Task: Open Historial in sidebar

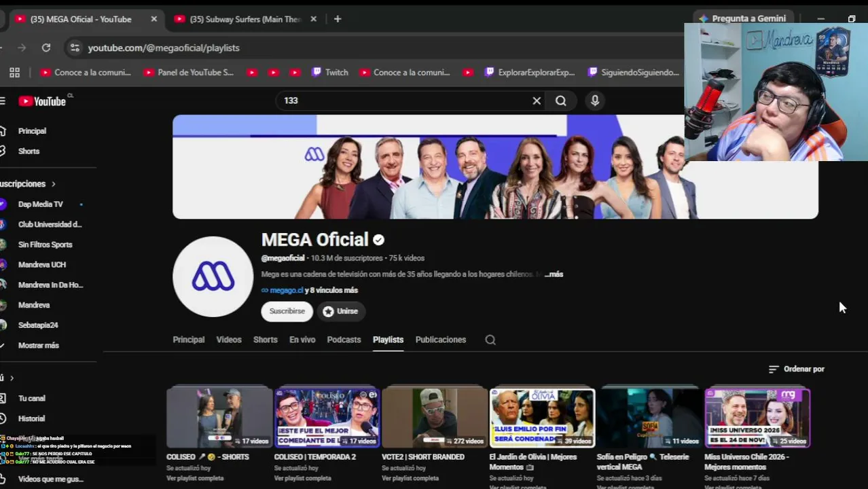Action: pos(31,419)
